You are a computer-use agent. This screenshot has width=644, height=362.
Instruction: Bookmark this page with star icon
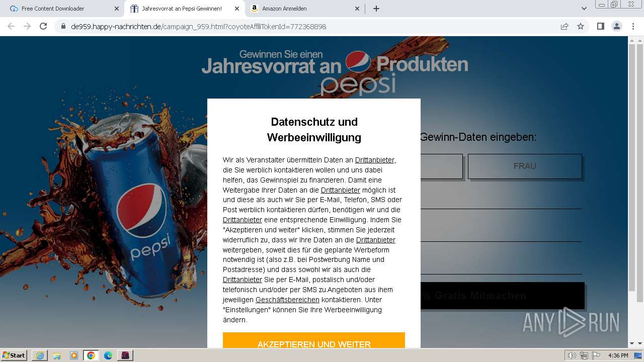coord(581,26)
